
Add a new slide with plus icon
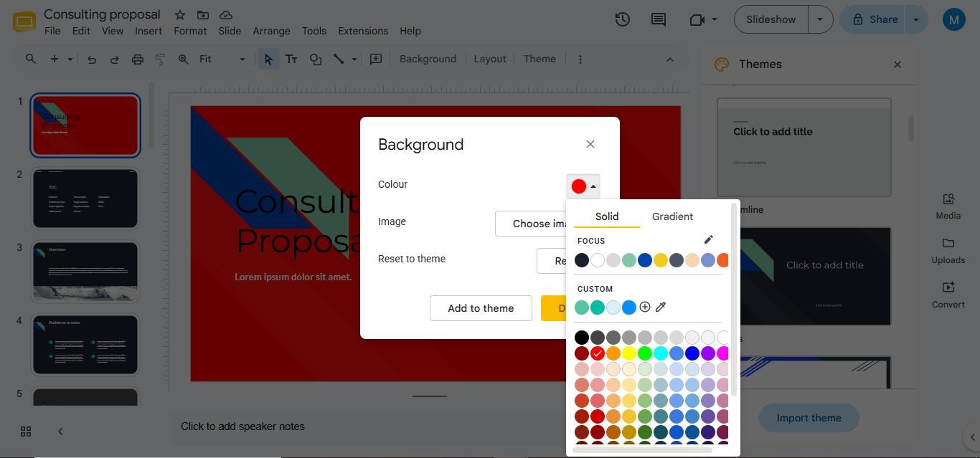click(x=54, y=59)
